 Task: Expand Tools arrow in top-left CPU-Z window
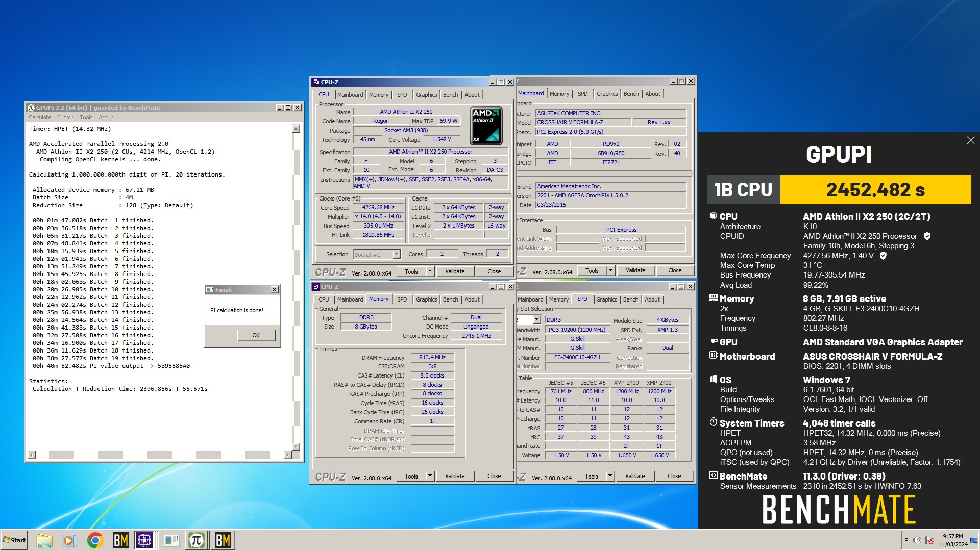tap(430, 271)
